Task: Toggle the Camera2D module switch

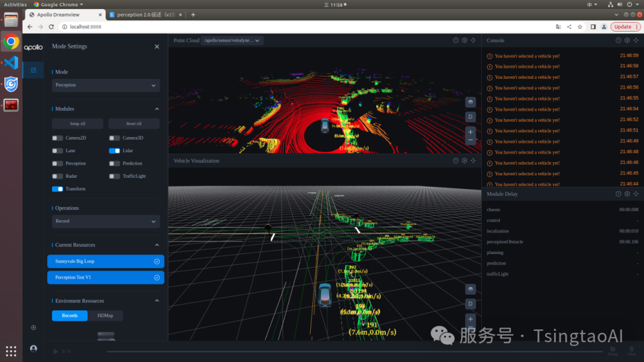Action: [x=57, y=138]
